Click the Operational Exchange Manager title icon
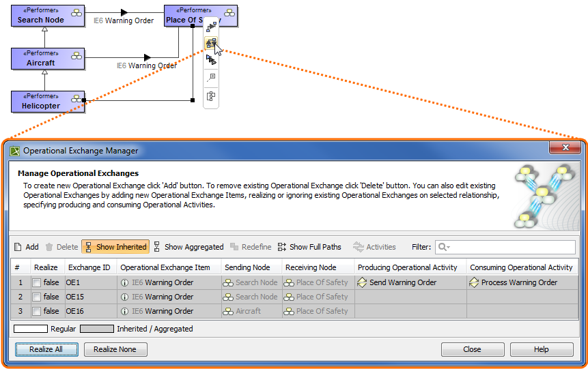This screenshot has height=369, width=588. point(15,151)
